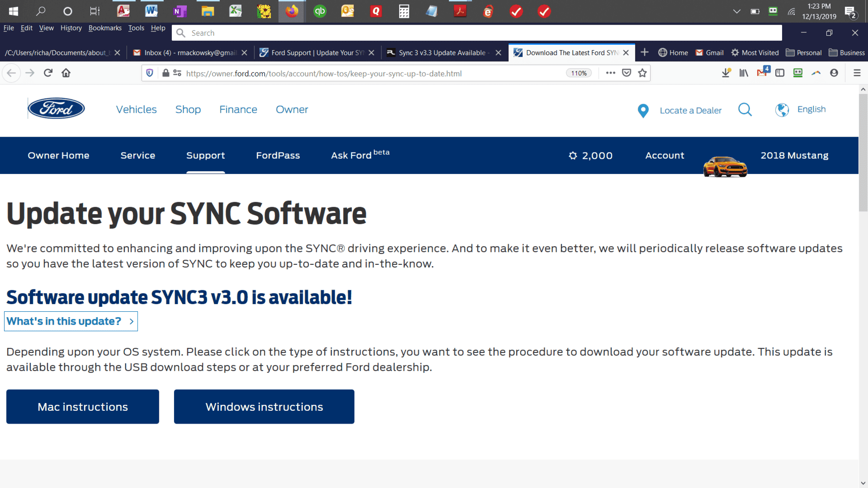Viewport: 868px width, 488px height.
Task: Switch to Ford Support Update tab
Action: tap(318, 52)
